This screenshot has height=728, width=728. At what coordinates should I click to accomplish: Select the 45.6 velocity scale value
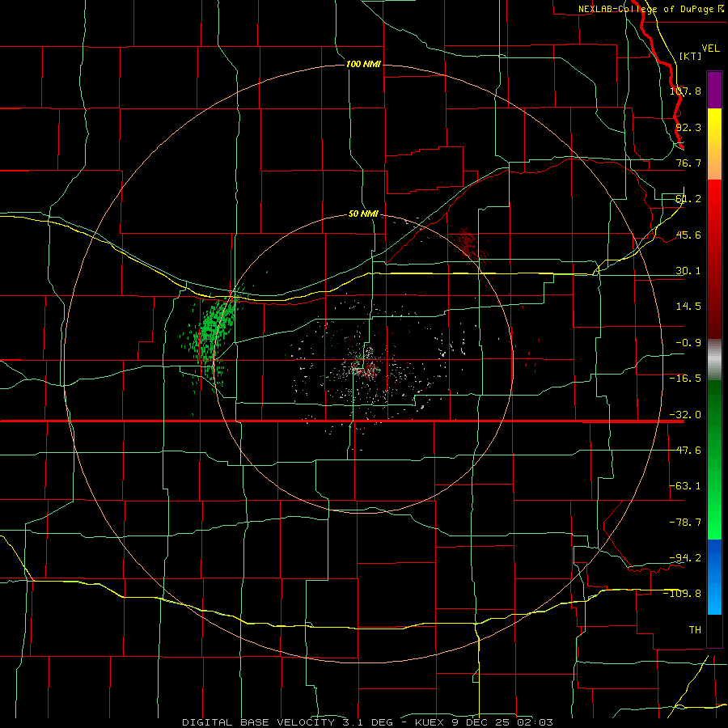[688, 235]
